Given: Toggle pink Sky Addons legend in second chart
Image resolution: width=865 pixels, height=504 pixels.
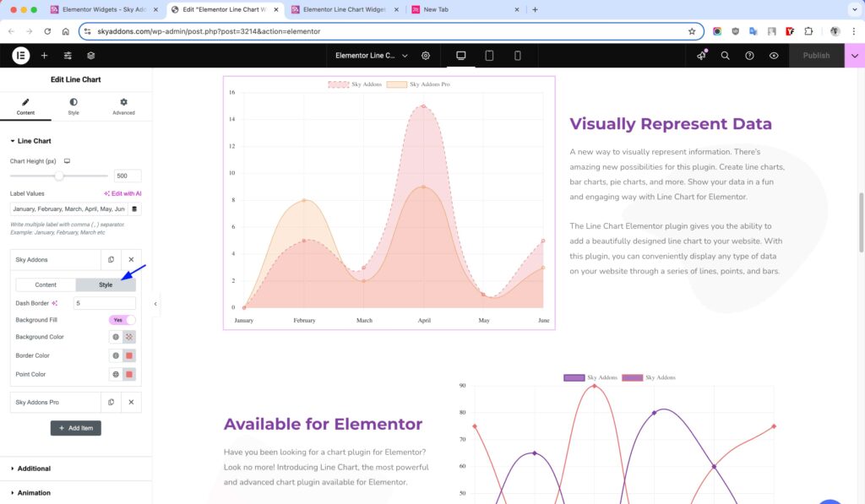Looking at the screenshot, I should click(x=649, y=377).
